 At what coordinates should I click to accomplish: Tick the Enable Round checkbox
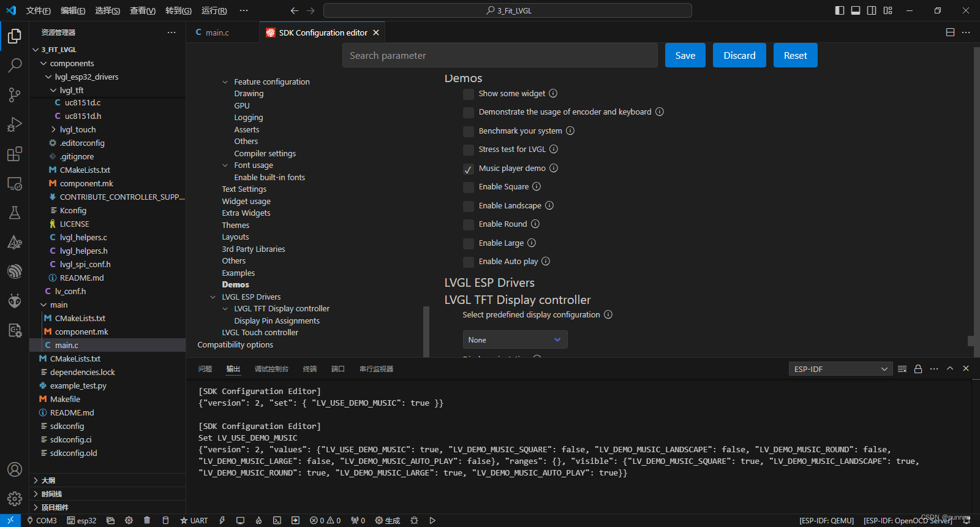(x=469, y=225)
